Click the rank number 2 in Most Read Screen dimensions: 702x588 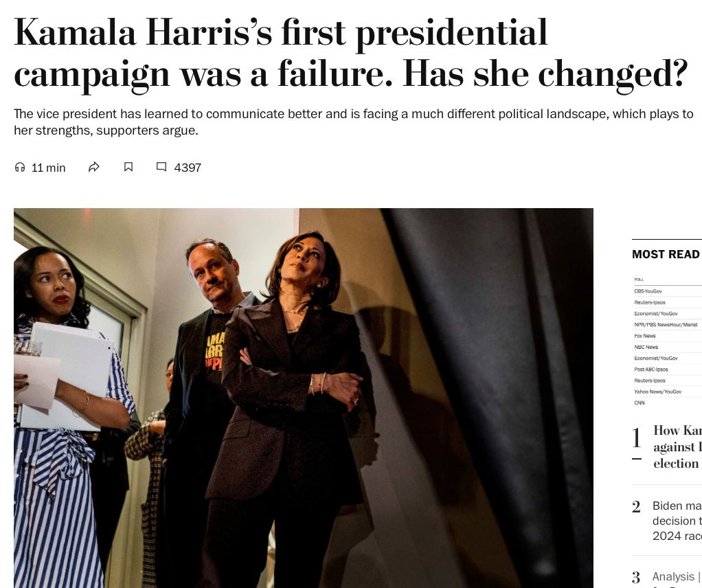pyautogui.click(x=636, y=507)
